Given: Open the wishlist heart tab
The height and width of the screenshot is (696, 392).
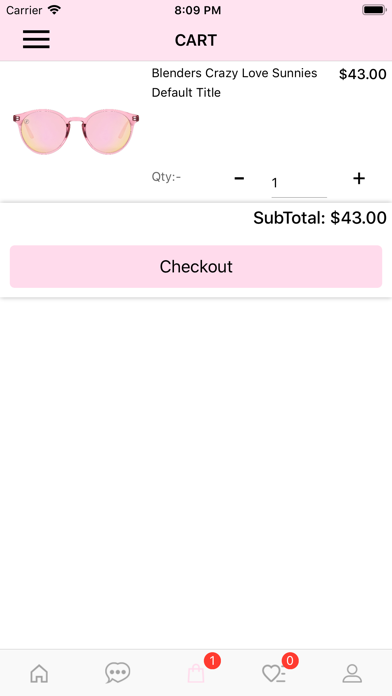Looking at the screenshot, I should 273,673.
